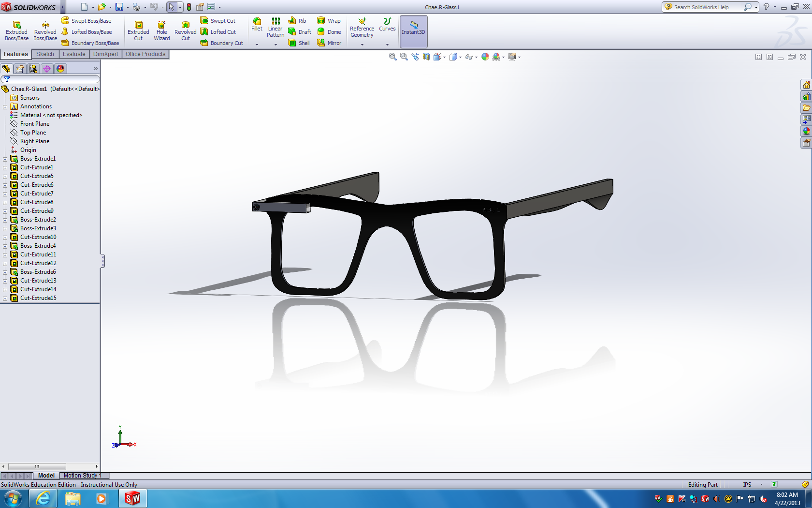This screenshot has width=812, height=508.
Task: Choose the Swept Cut feature
Action: coord(218,21)
